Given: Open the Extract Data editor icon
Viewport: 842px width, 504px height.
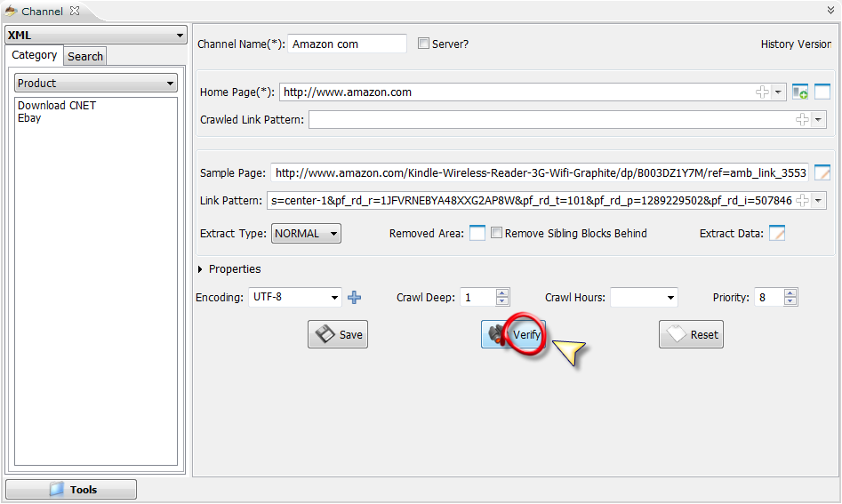Looking at the screenshot, I should click(777, 234).
